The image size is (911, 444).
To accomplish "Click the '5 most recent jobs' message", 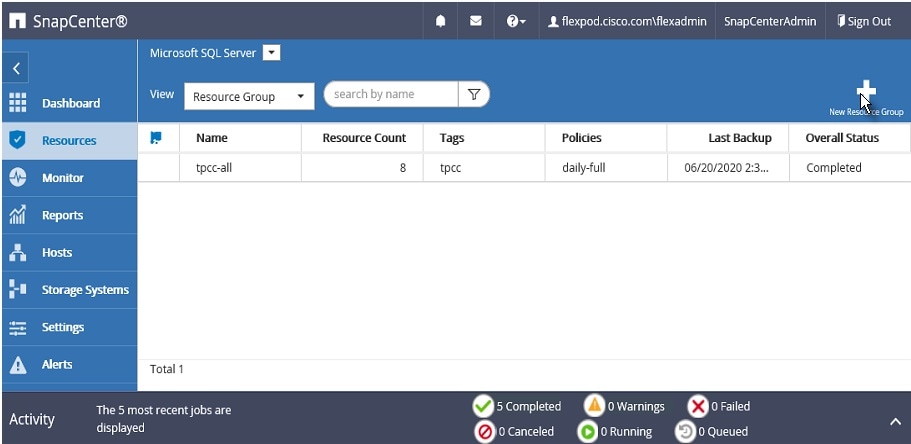I will [164, 419].
